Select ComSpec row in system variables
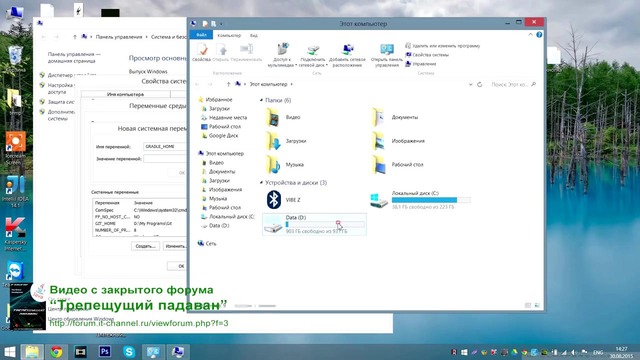The image size is (640, 360). [x=140, y=210]
